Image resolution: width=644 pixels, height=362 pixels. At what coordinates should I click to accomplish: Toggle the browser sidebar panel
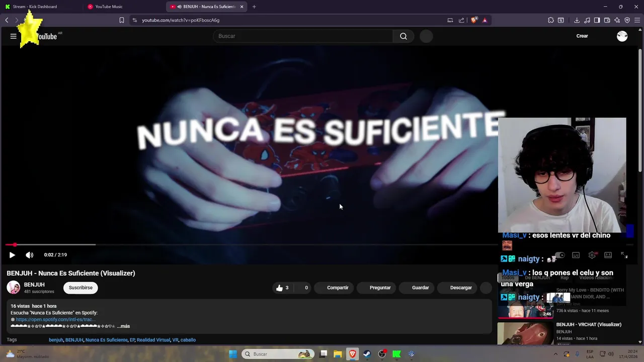[x=597, y=20]
